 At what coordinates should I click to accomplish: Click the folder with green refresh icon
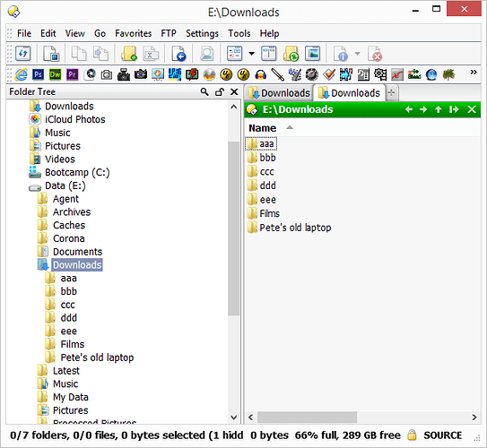pyautogui.click(x=291, y=54)
